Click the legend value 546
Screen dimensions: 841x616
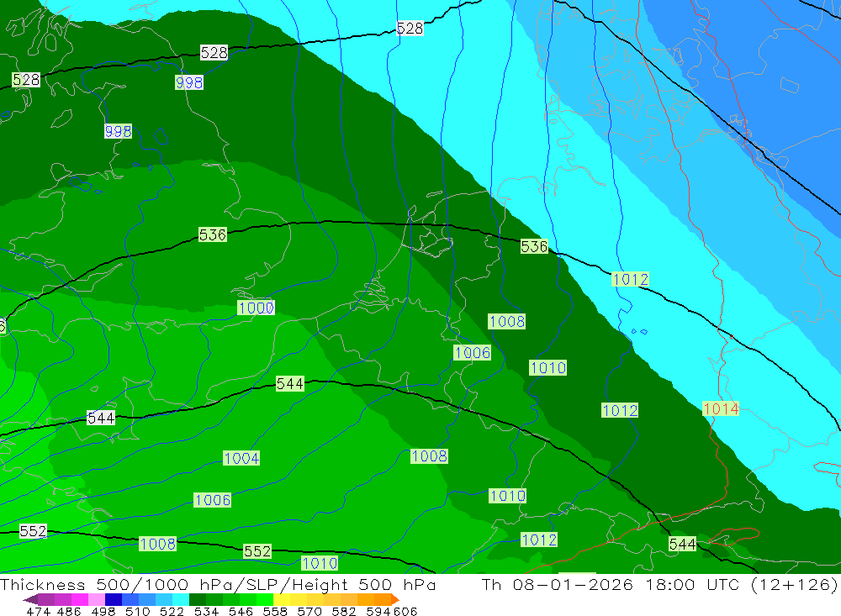click(x=241, y=611)
